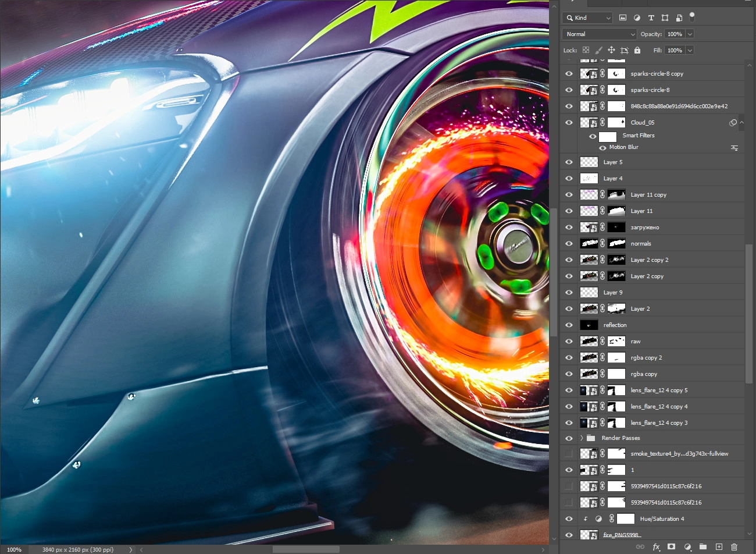Click the zoom percentage field showing 100%
This screenshot has width=756, height=554.
[14, 549]
